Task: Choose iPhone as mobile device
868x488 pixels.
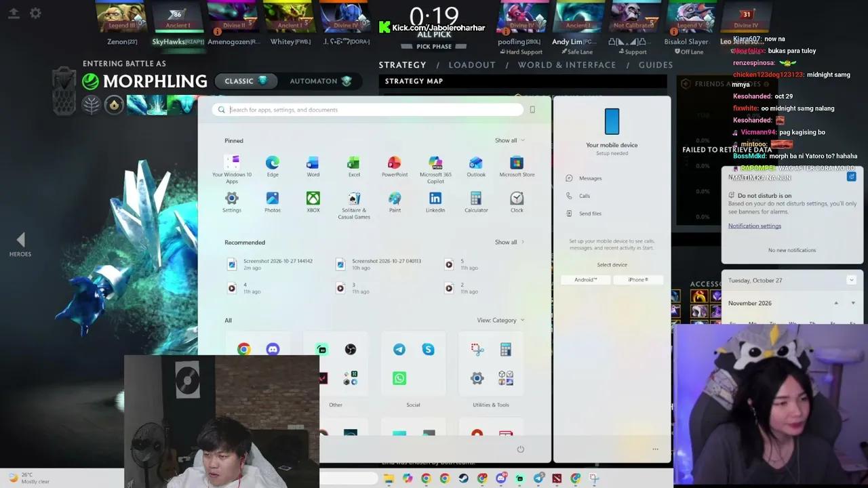Action: 637,280
